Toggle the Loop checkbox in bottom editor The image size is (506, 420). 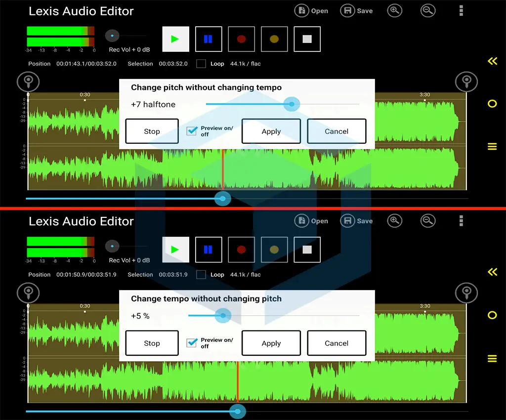[x=201, y=275]
